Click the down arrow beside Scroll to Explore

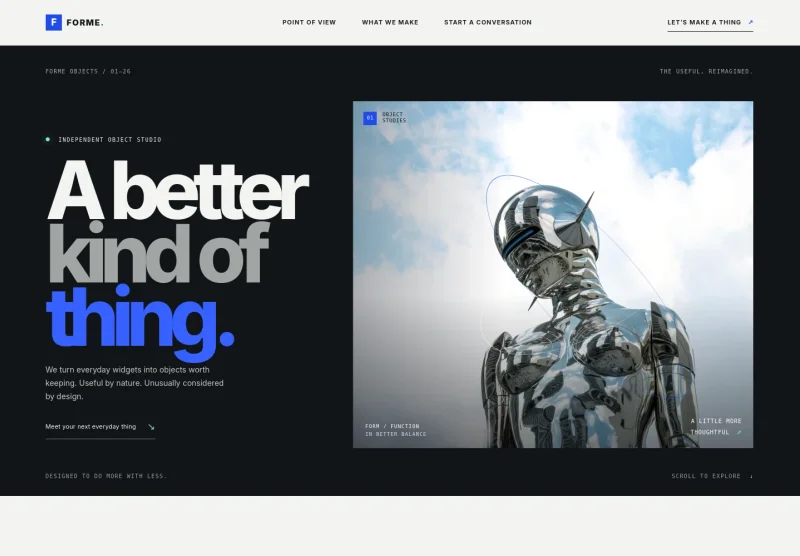pos(751,476)
